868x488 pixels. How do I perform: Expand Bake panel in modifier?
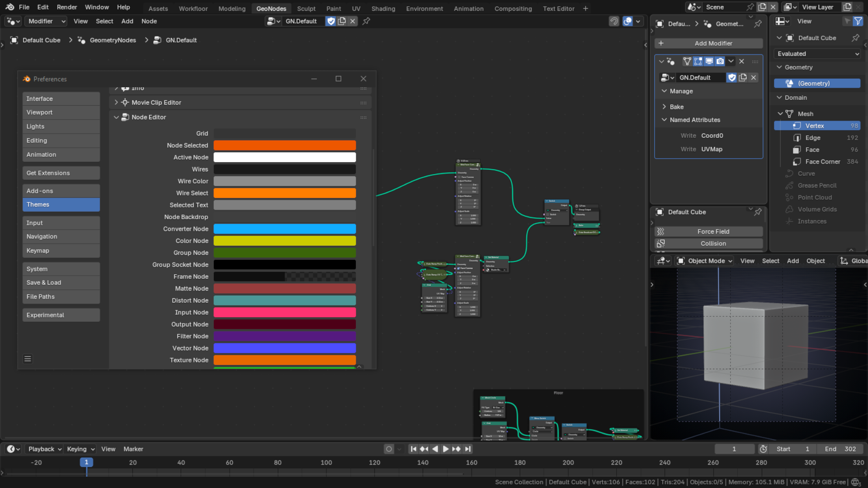[664, 107]
